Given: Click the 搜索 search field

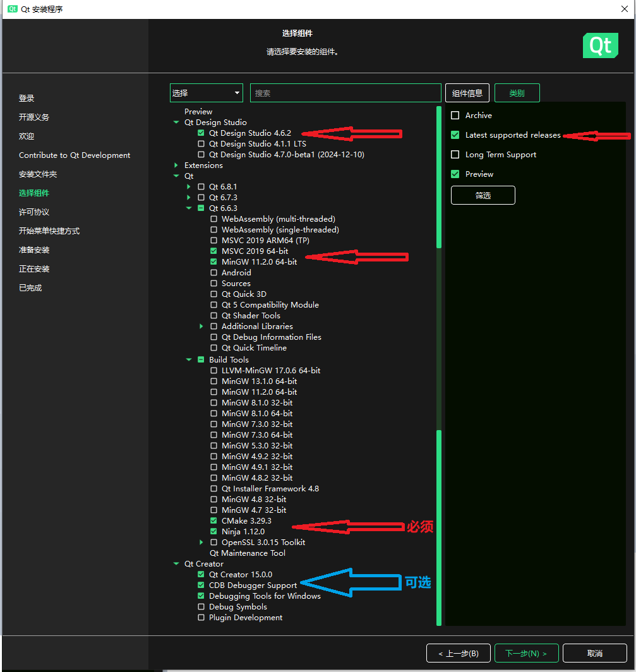Looking at the screenshot, I should point(345,93).
